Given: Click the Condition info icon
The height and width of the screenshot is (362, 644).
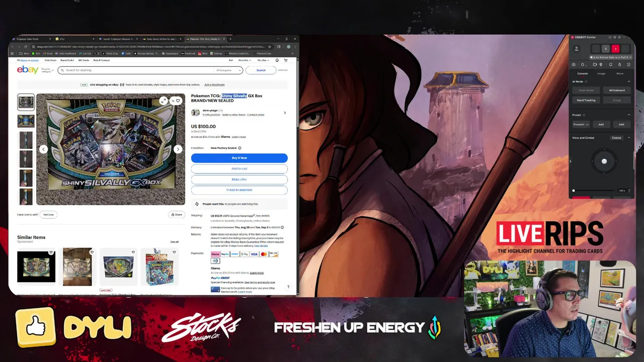Looking at the screenshot, I should pyautogui.click(x=239, y=148).
